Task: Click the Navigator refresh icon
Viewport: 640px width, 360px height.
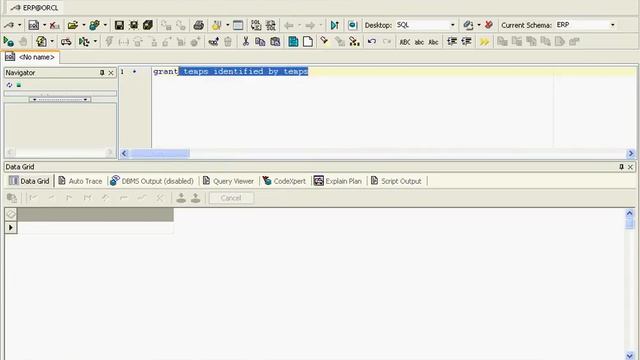Action: (9, 85)
